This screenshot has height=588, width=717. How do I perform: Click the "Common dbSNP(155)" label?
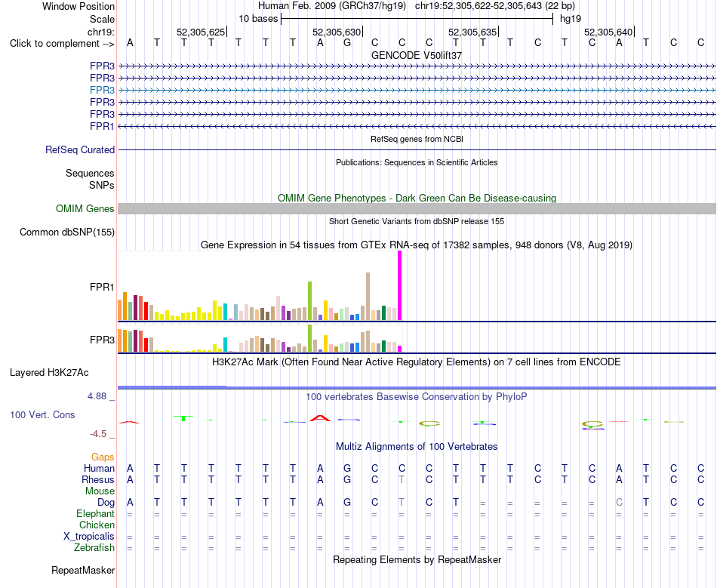pyautogui.click(x=67, y=232)
